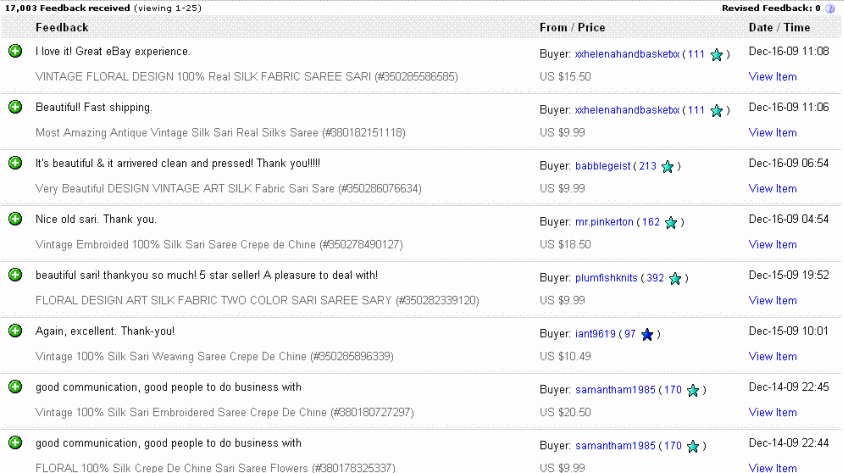The width and height of the screenshot is (844, 473).
Task: Open buyer babblegeist's profile link
Action: (603, 166)
